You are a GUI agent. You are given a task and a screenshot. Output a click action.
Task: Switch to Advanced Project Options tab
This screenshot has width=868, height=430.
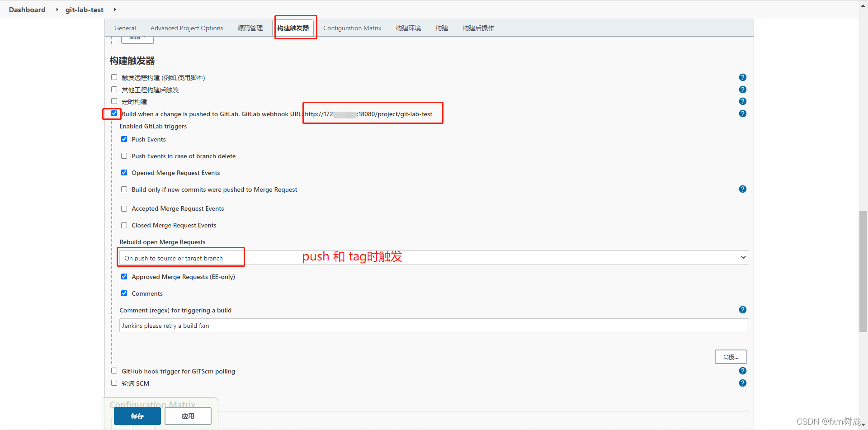(x=187, y=28)
